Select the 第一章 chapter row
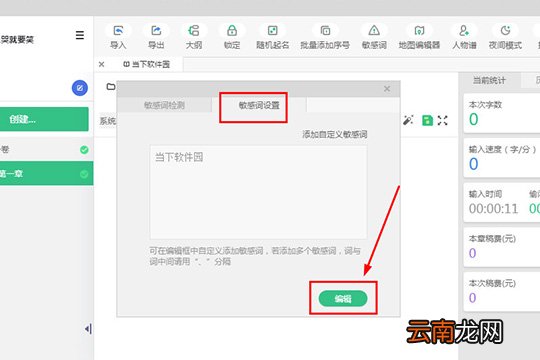540x360 pixels. click(x=46, y=173)
